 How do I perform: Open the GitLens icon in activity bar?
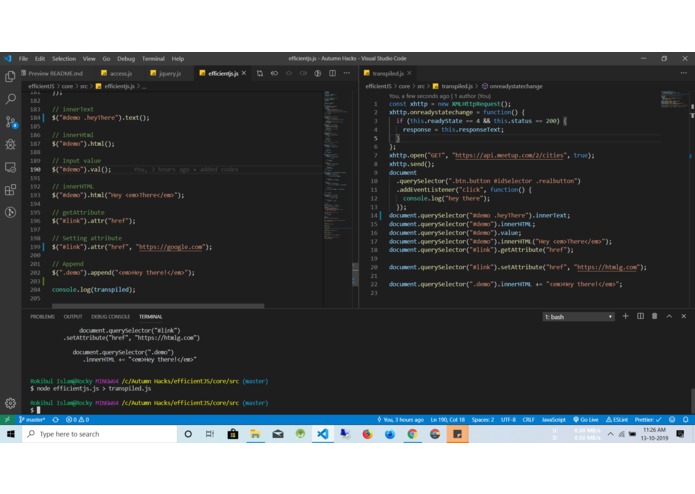point(10,212)
